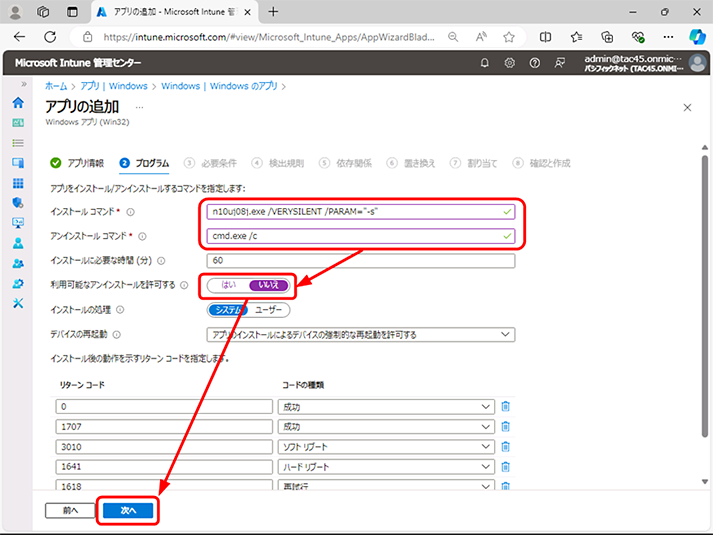The image size is (713, 535).
Task: Click the installation time field showing 60
Action: pos(361,261)
